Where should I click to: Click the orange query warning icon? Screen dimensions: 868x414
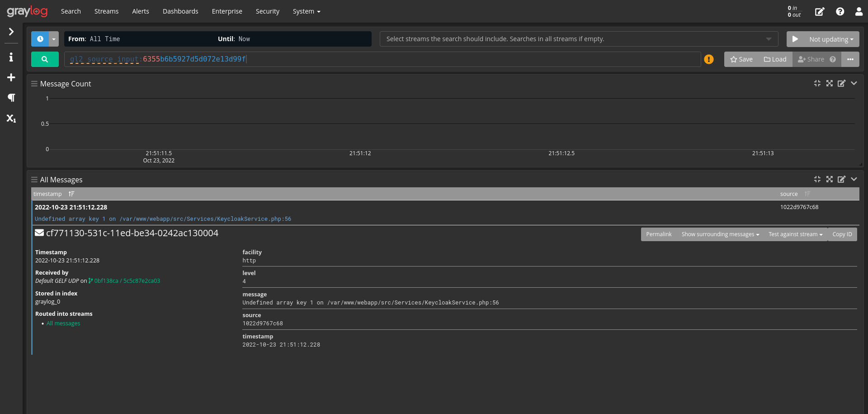coord(709,59)
